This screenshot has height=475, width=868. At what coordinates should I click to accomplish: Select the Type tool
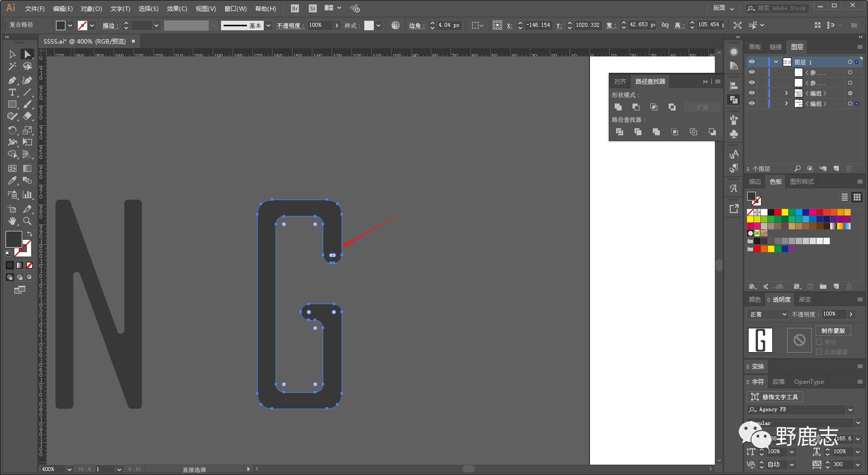[x=12, y=93]
